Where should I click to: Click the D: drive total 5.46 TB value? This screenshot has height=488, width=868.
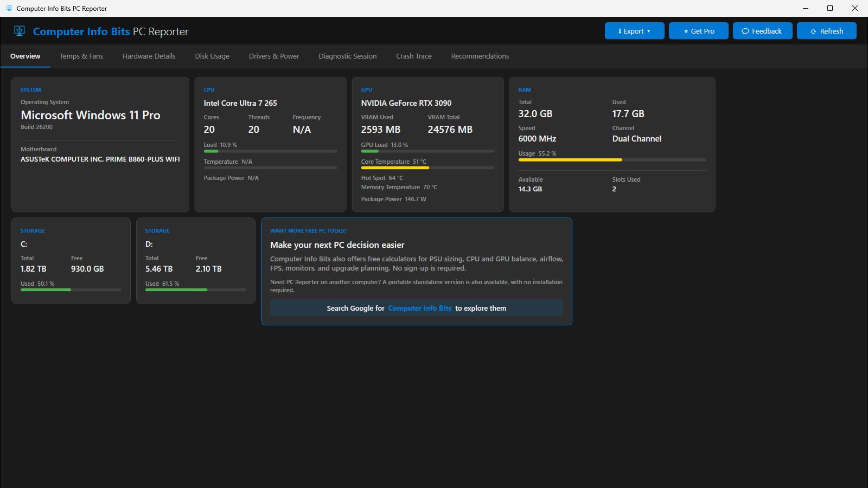click(159, 269)
